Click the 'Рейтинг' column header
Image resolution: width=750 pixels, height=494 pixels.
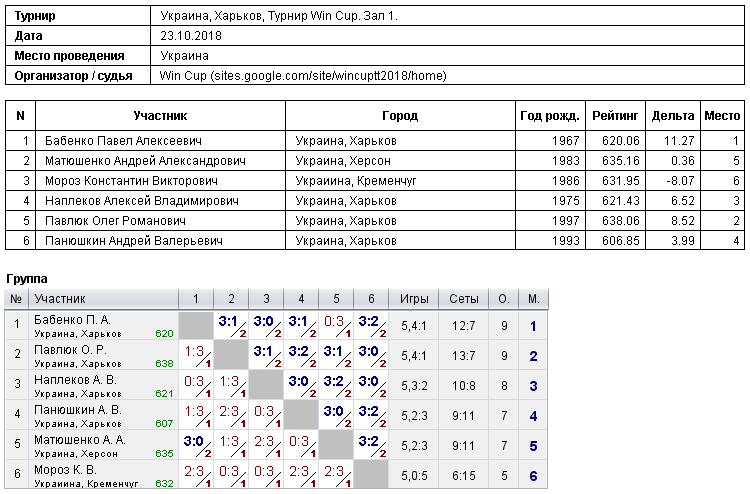pos(615,116)
